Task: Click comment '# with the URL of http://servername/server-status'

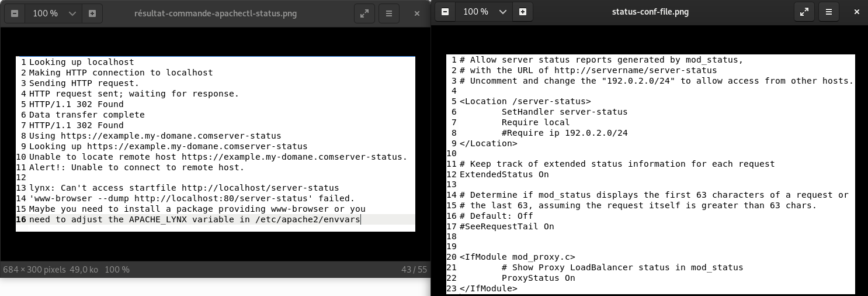Action: coord(588,70)
